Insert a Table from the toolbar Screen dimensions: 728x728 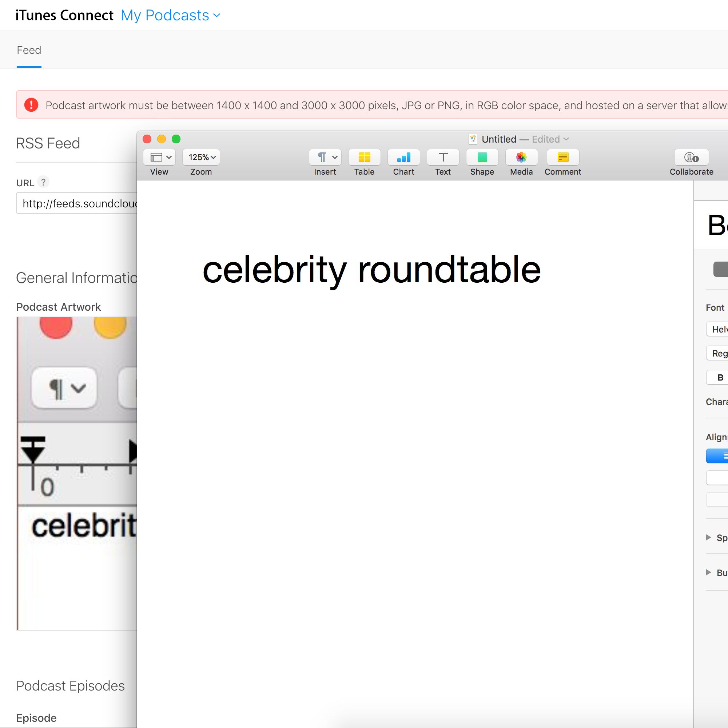coord(364,157)
